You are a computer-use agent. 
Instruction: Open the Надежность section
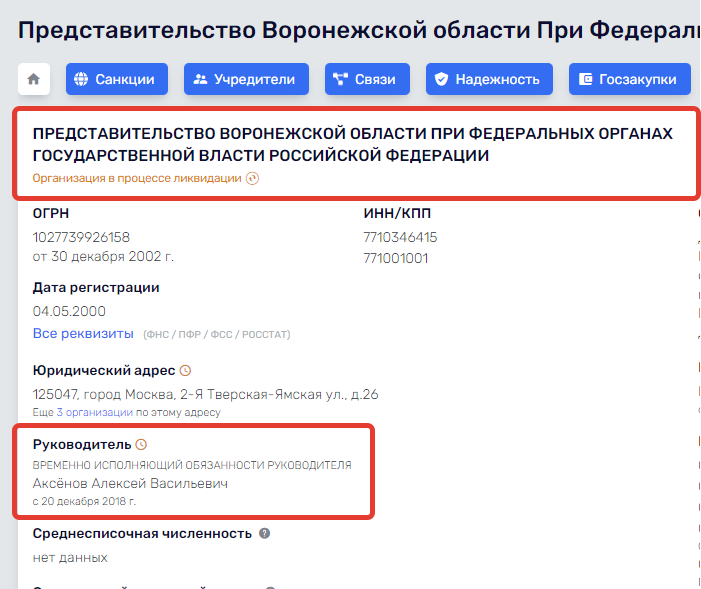pyautogui.click(x=489, y=79)
